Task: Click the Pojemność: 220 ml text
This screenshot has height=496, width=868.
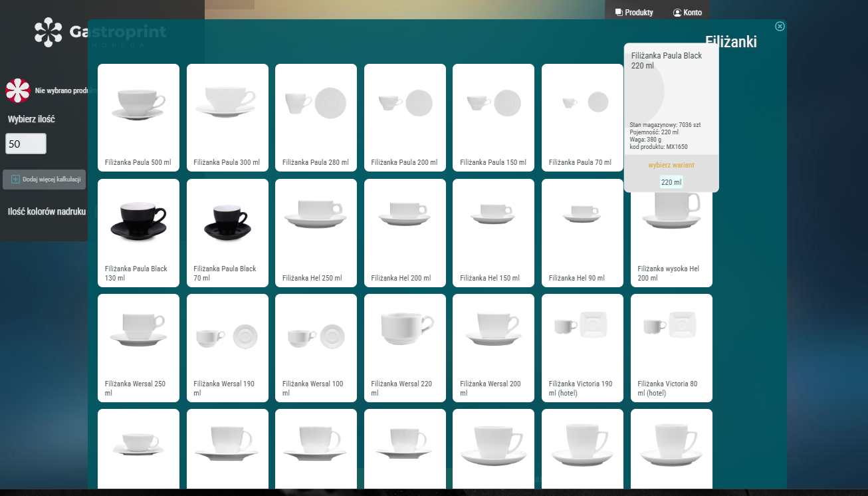Action: [654, 132]
